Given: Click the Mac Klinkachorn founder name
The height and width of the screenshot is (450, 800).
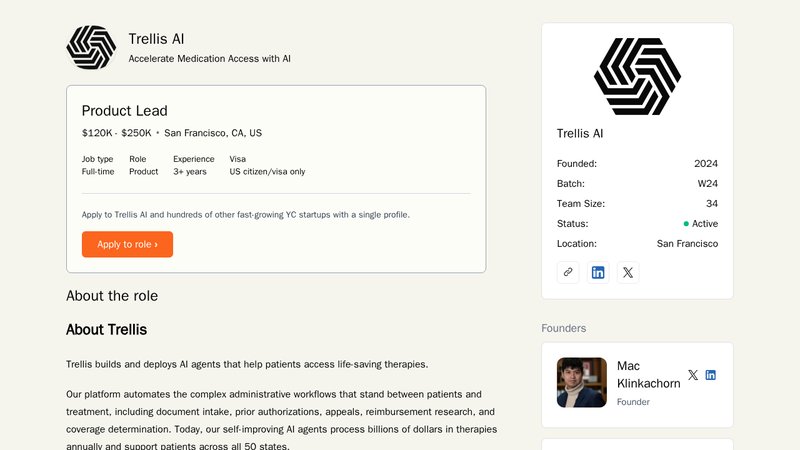Looking at the screenshot, I should (648, 374).
